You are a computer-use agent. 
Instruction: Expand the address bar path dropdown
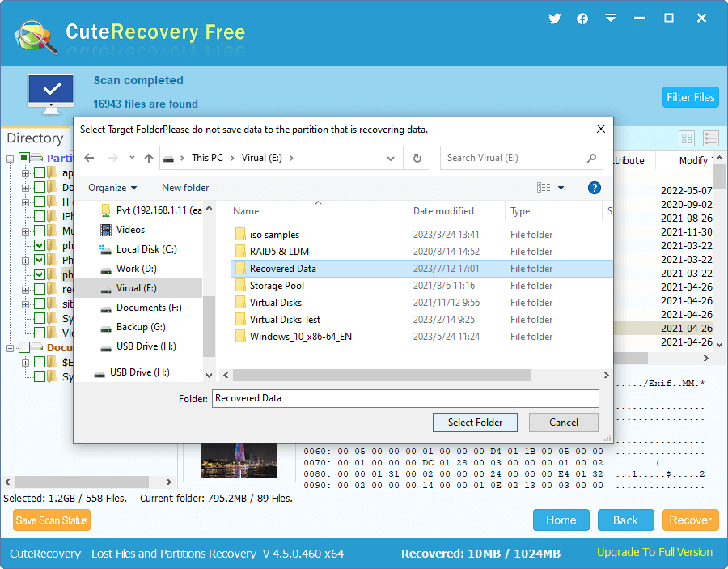click(389, 157)
